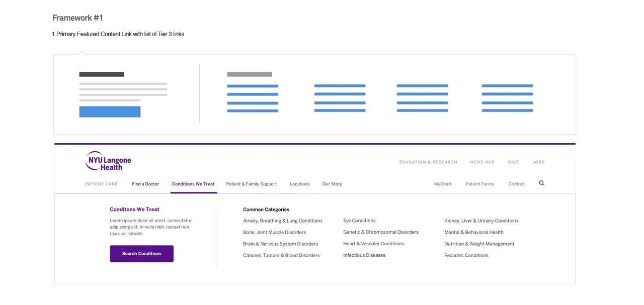Open Eye Conditions link
The image size is (644, 305).
coord(359,221)
